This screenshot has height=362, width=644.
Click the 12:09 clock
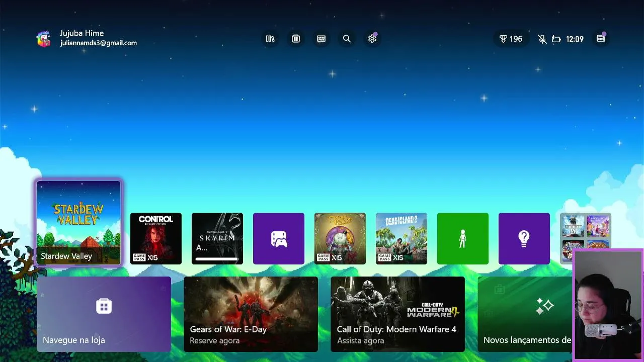pyautogui.click(x=575, y=39)
